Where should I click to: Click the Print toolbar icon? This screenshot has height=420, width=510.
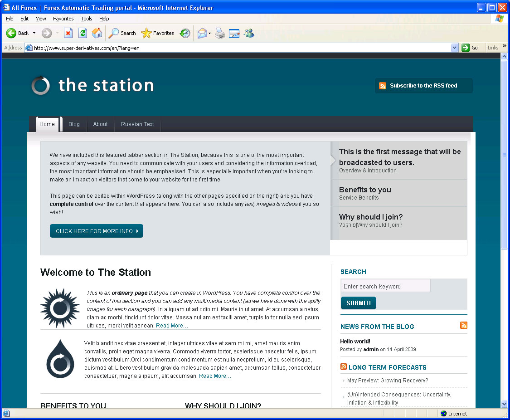pyautogui.click(x=220, y=33)
